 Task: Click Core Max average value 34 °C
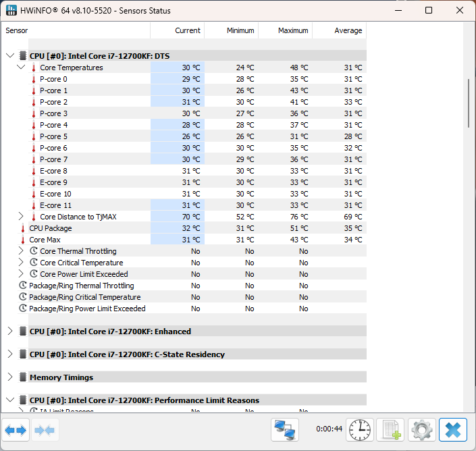point(353,240)
